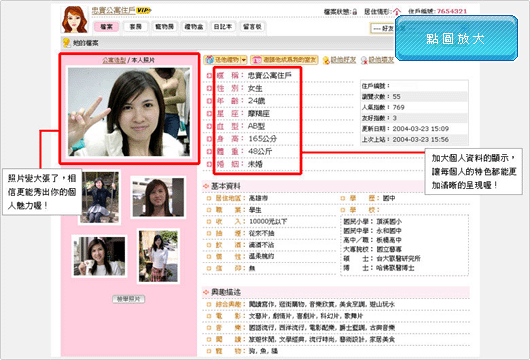The width and height of the screenshot is (530, 360).
Task: Click the red arrow icon beside 居住情形
Action: [397, 12]
